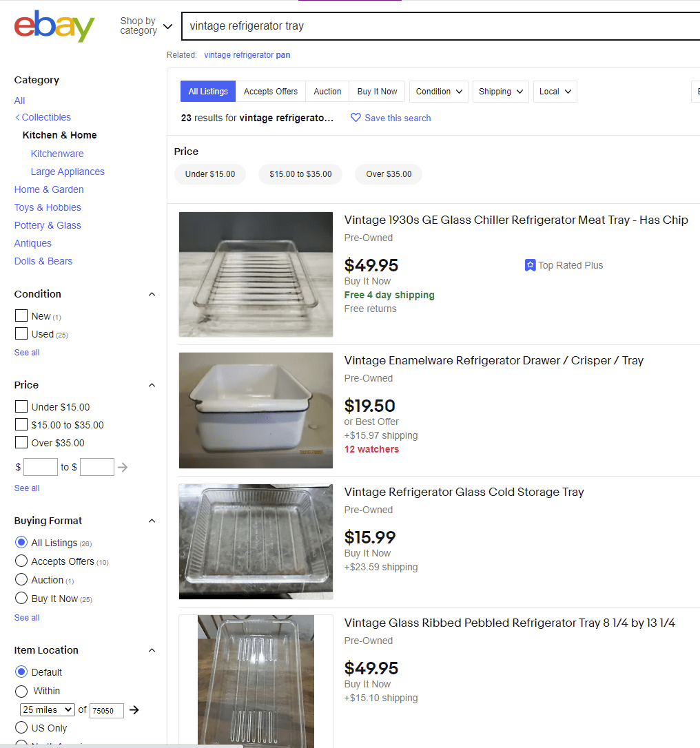The height and width of the screenshot is (748, 700).
Task: Select the US Only item location option
Action: [x=21, y=727]
